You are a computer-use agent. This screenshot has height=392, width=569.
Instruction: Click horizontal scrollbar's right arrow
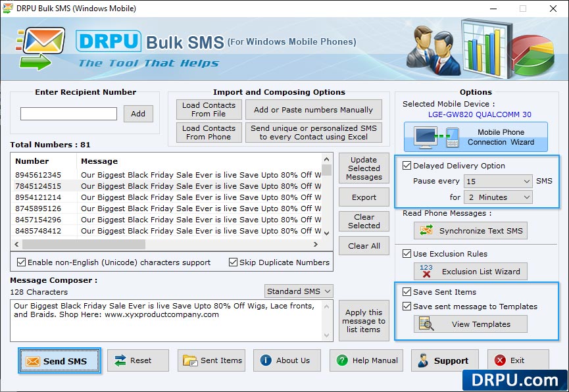coord(316,244)
